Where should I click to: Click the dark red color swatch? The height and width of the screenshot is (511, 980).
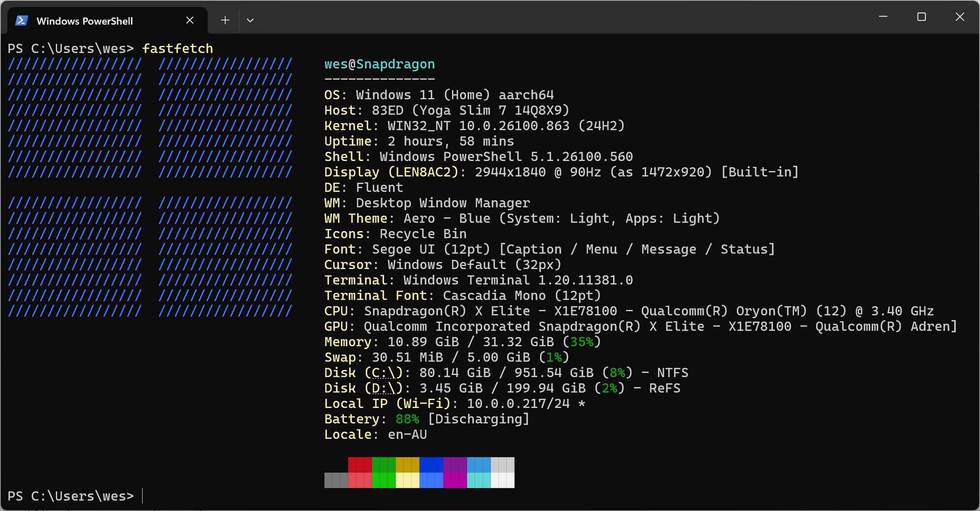coord(360,464)
